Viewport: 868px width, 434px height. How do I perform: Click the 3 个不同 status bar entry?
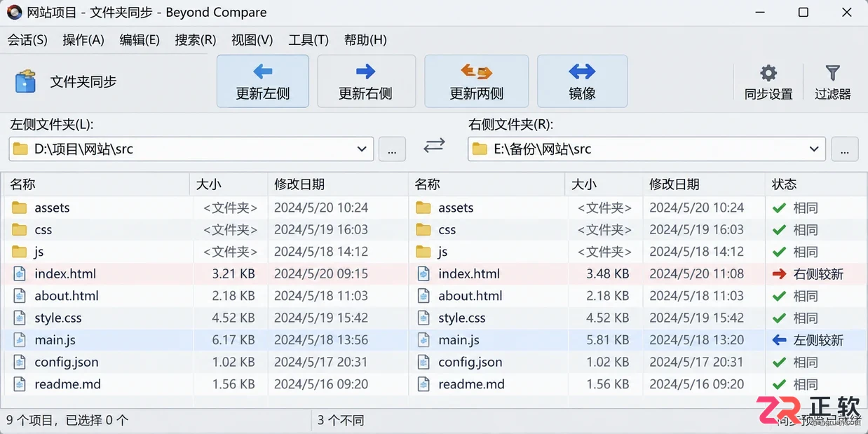point(341,420)
